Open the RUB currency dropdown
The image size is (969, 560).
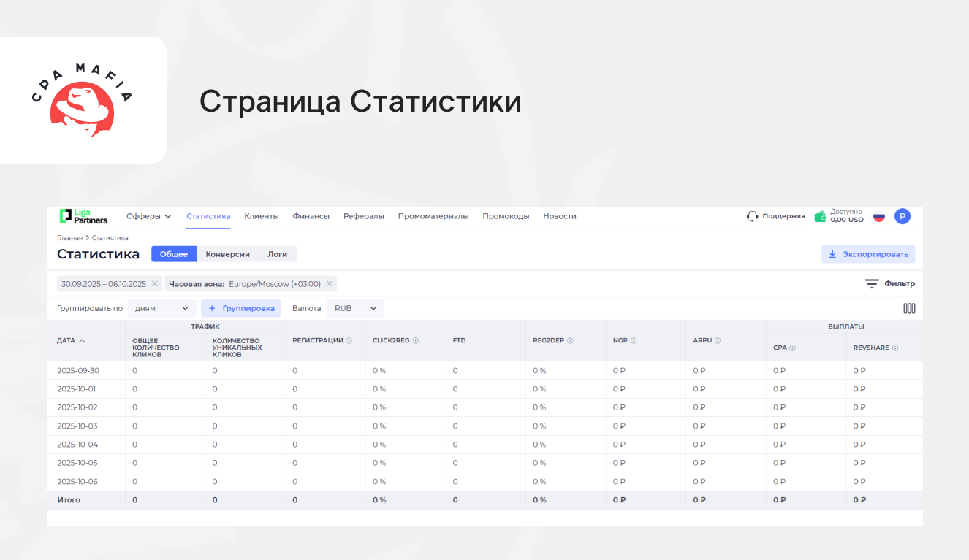355,308
